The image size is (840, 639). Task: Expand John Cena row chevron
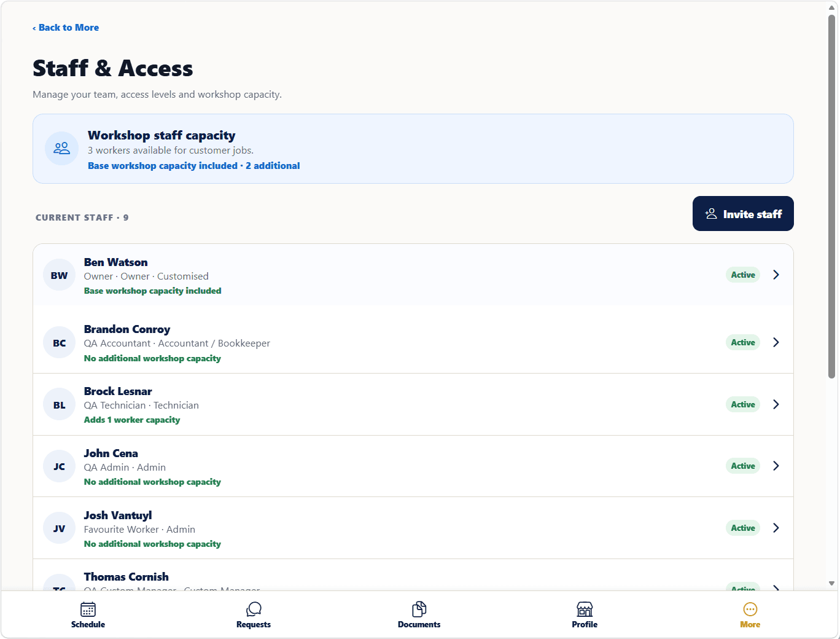click(x=776, y=466)
